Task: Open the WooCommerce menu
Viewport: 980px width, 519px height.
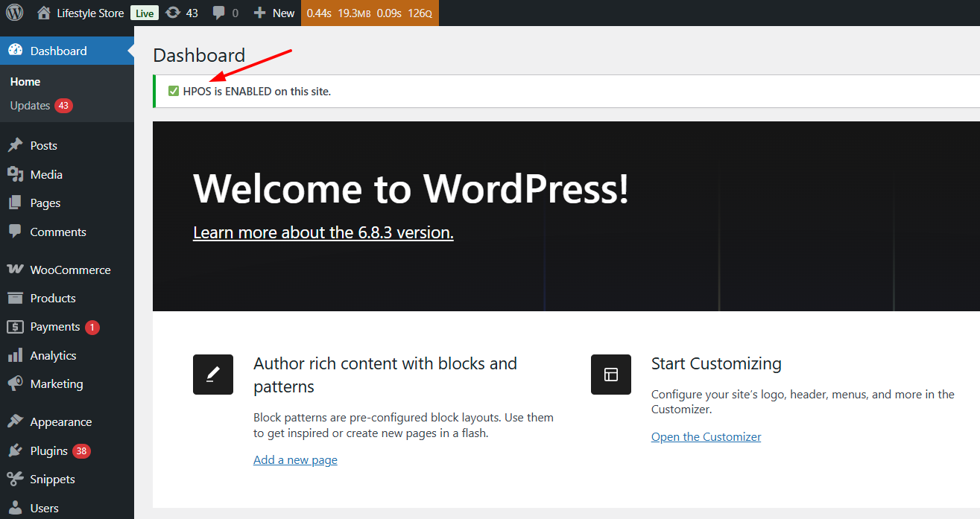Action: coord(70,270)
